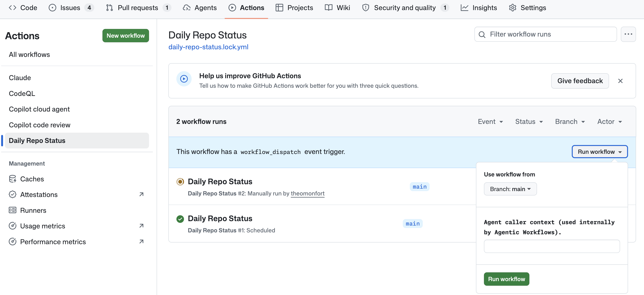
Task: Open the Branch: main selector
Action: point(510,189)
